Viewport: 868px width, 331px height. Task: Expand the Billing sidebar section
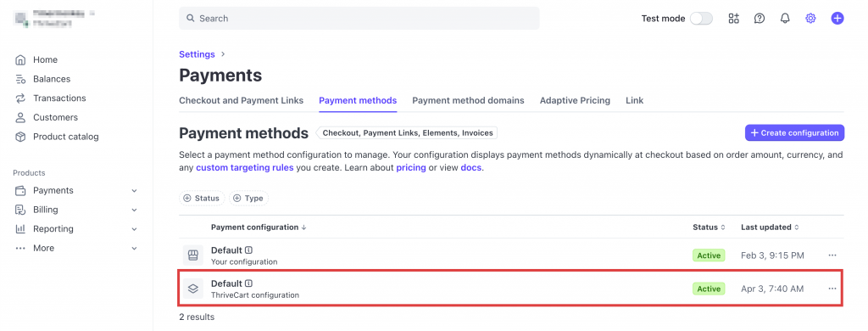pos(75,210)
